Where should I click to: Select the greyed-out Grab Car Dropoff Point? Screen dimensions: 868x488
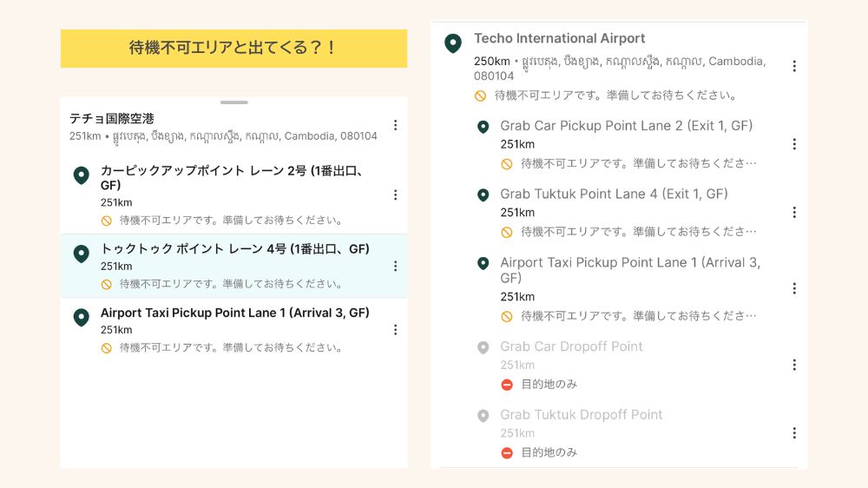571,346
